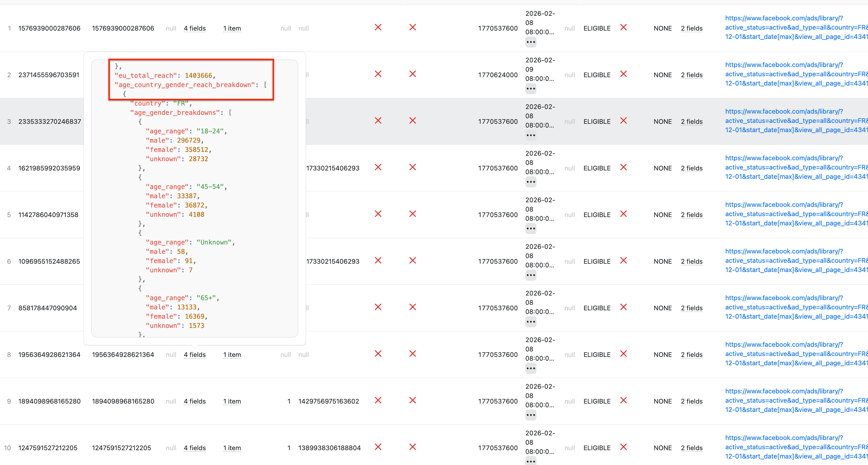This screenshot has width=868, height=465.
Task: Expand the '1 item' cell in row 8
Action: pos(232,355)
